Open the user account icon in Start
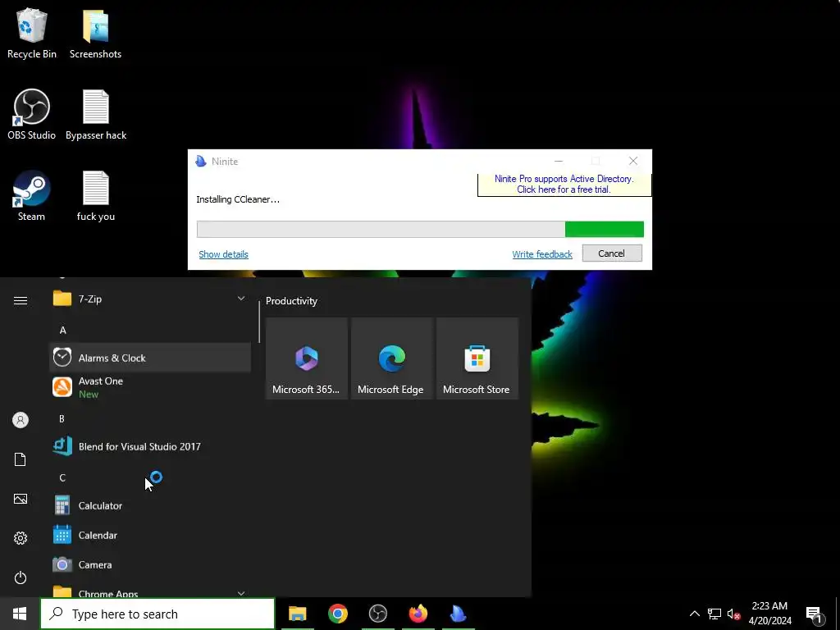The height and width of the screenshot is (630, 840). point(21,420)
